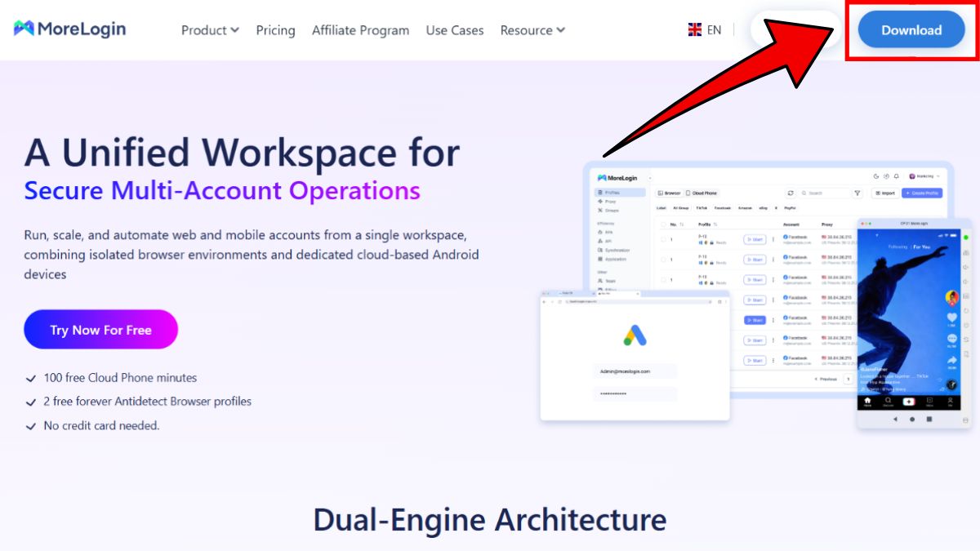The height and width of the screenshot is (551, 980).
Task: Click the Try Now For Free button
Action: tap(100, 330)
